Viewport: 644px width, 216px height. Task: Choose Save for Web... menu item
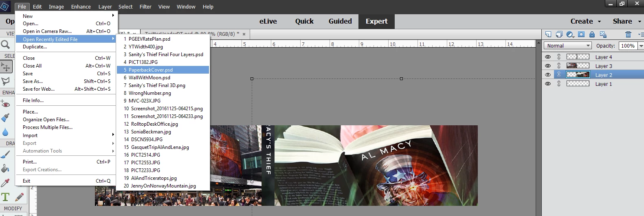(x=67, y=89)
